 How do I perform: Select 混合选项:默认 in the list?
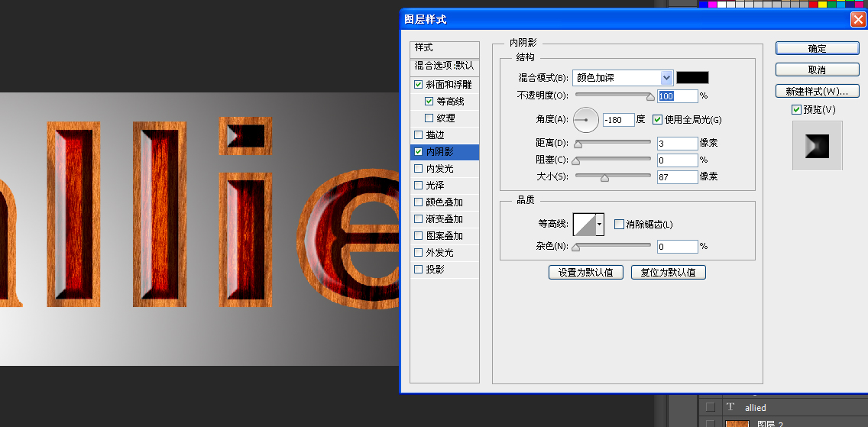(445, 66)
